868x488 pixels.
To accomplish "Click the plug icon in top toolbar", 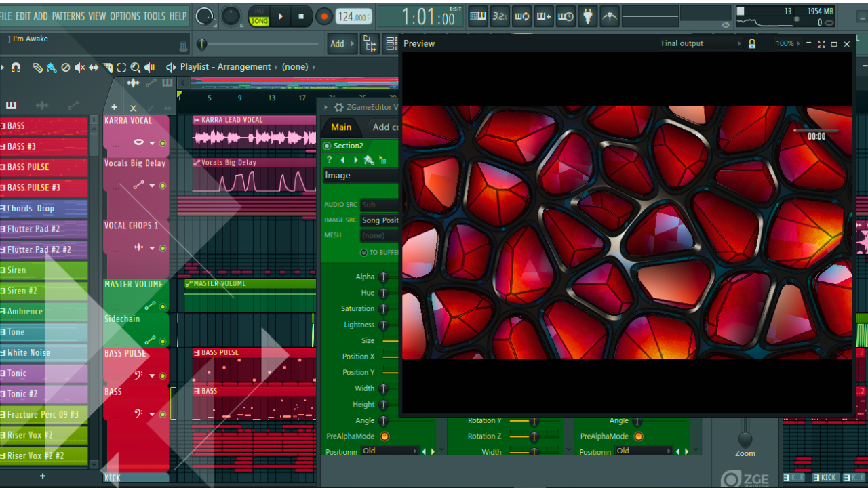I will pos(587,16).
